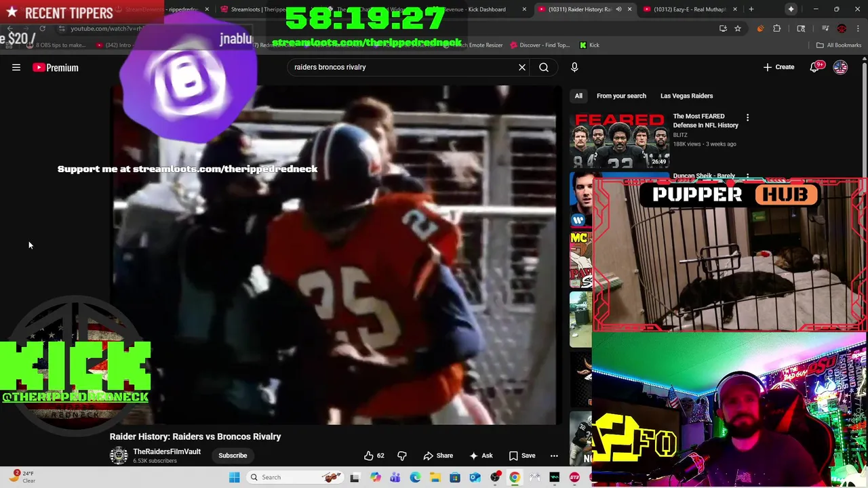Open the YouTube guide hamburger menu

[x=16, y=67]
